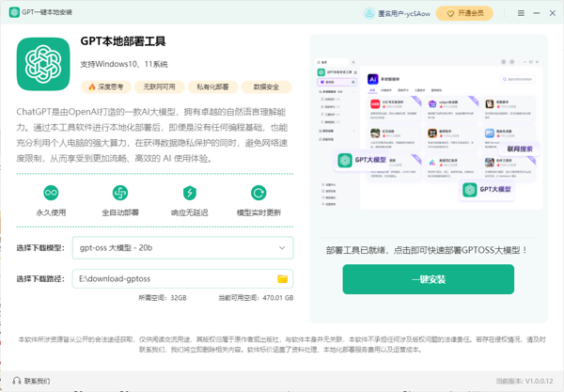Click the download path input field
Viewport: 564px width, 392px height.
pos(174,279)
